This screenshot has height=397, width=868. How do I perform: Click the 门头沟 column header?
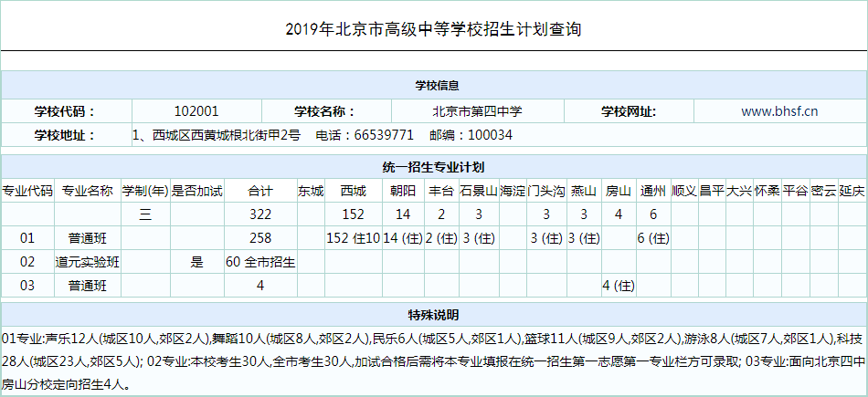click(x=546, y=191)
